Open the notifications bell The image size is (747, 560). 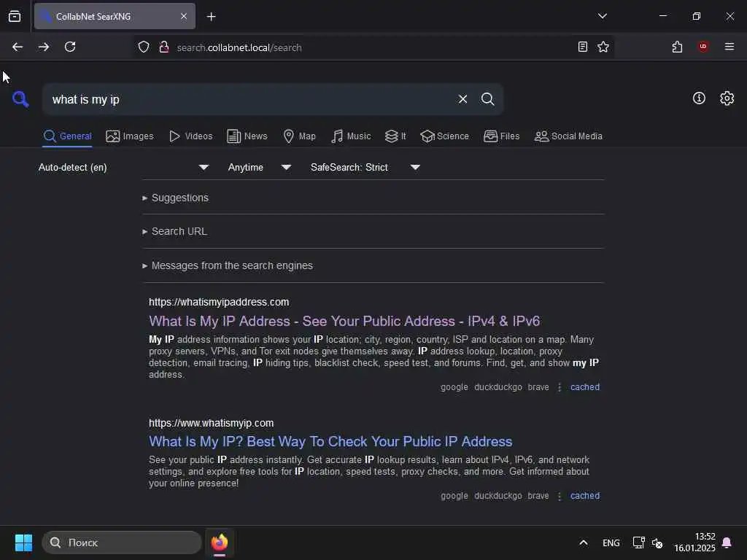point(727,542)
